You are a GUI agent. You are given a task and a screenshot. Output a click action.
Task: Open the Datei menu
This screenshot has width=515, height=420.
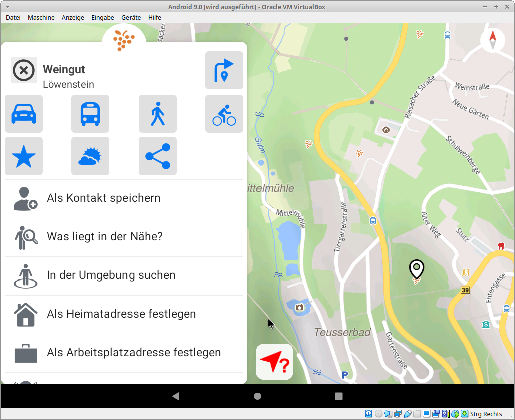pos(13,17)
